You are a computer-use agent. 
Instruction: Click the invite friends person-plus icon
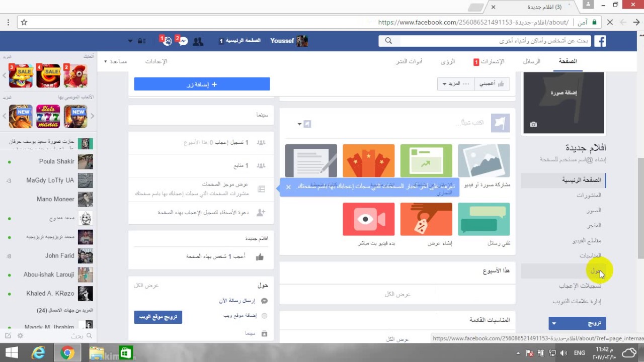pos(261,213)
